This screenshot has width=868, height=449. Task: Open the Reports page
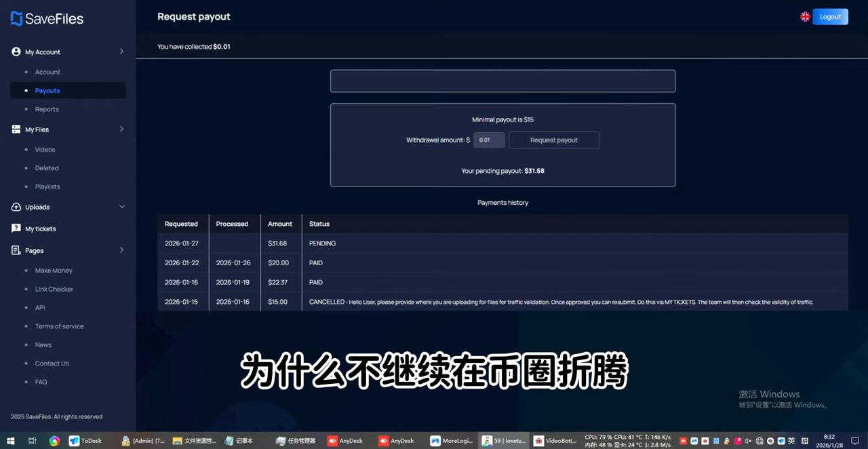point(47,109)
